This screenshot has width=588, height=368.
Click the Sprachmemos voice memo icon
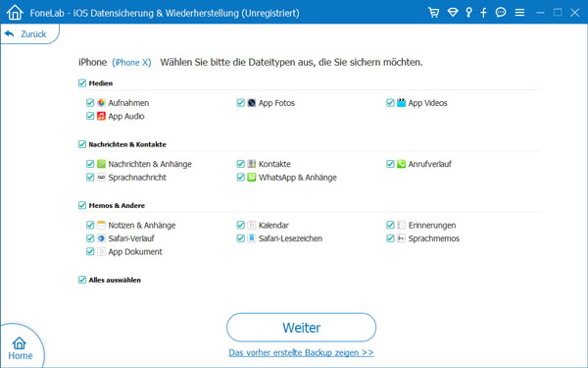[x=401, y=238]
